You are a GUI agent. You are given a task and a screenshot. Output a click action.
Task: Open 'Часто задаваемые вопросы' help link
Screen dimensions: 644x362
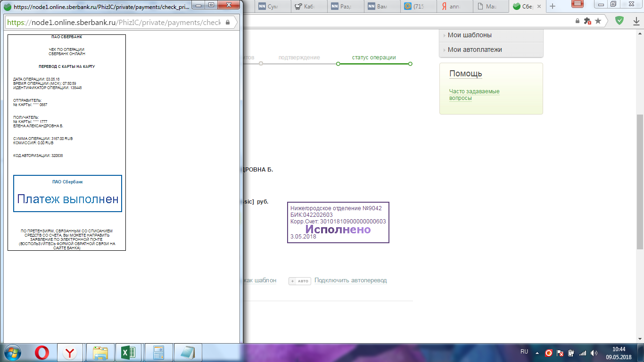[474, 95]
